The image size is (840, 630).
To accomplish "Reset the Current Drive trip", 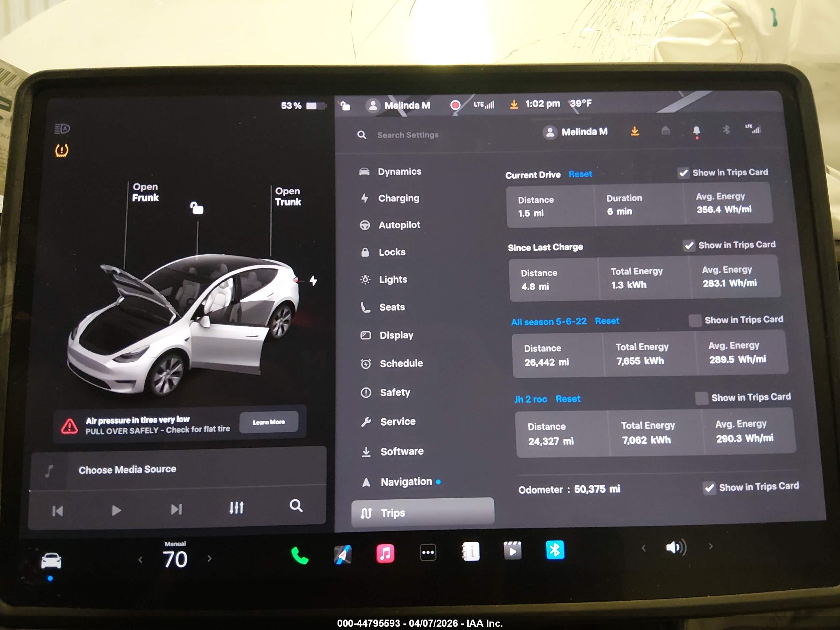I will coord(580,174).
